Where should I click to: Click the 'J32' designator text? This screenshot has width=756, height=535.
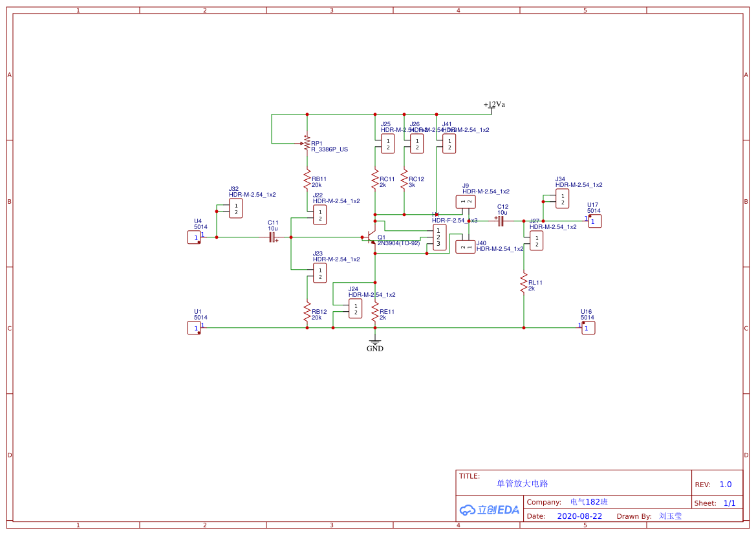pos(234,189)
